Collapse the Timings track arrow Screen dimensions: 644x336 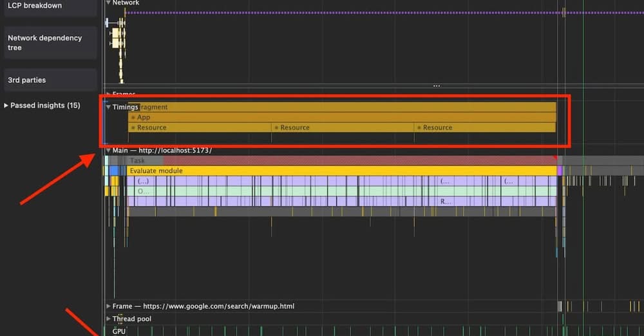[108, 107]
